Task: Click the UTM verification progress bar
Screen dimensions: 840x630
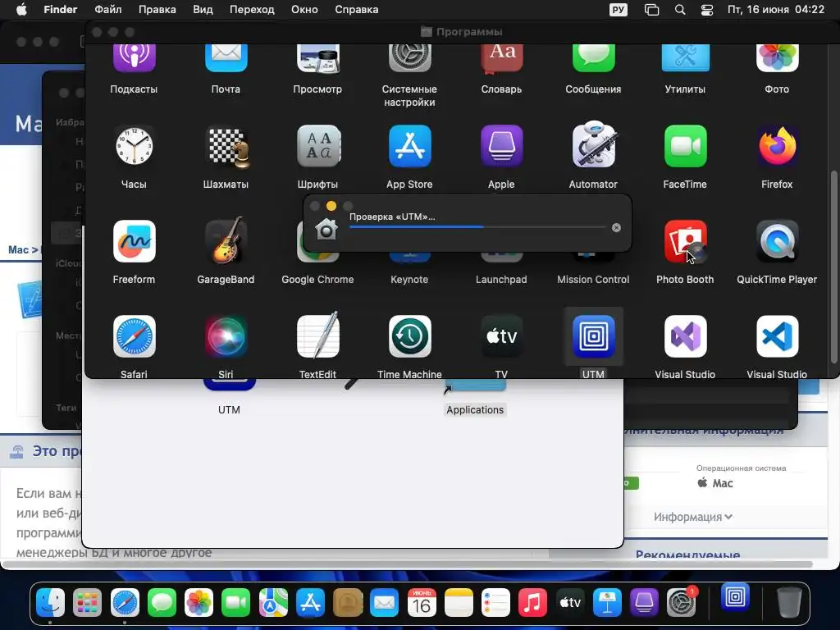Action: click(477, 227)
